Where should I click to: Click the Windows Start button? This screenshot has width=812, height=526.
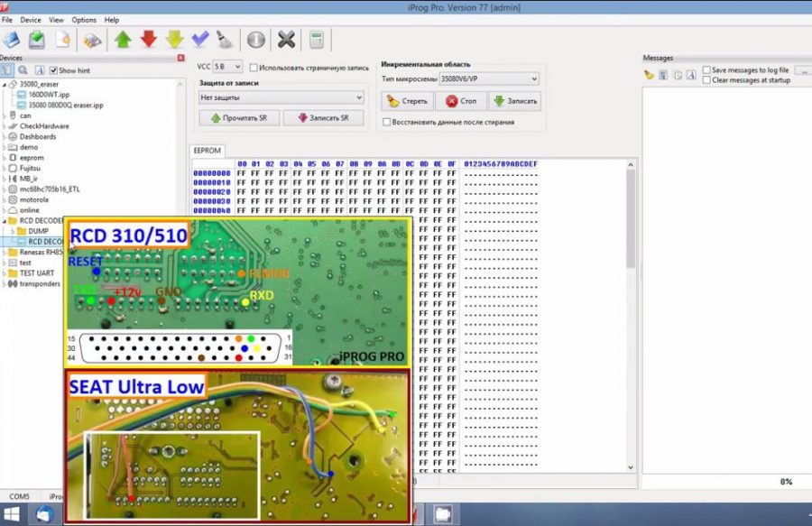(12, 514)
